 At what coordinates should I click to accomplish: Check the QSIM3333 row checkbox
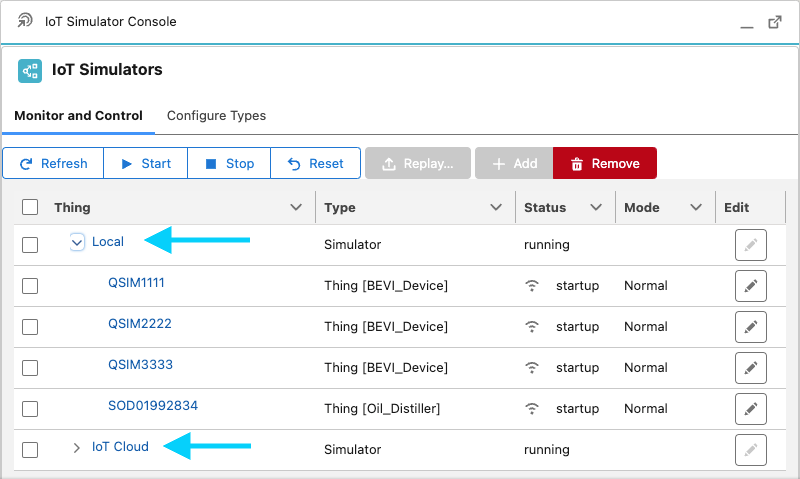[x=30, y=367]
